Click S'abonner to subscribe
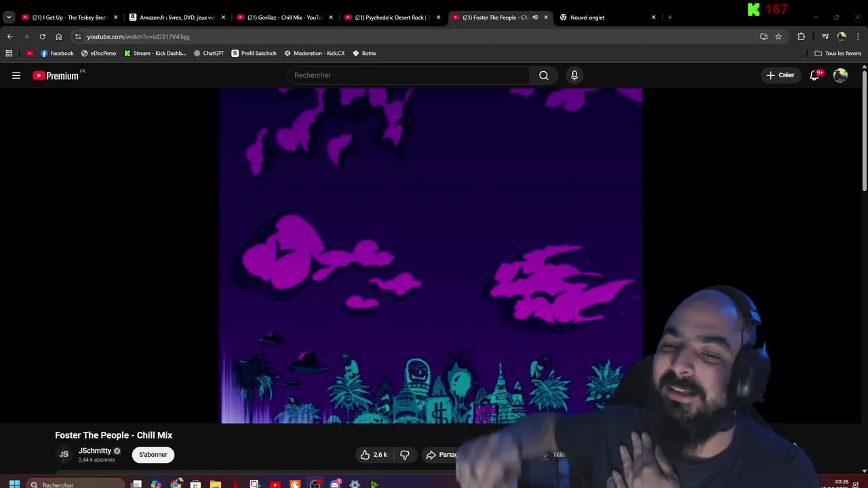The width and height of the screenshot is (868, 488). pyautogui.click(x=153, y=455)
